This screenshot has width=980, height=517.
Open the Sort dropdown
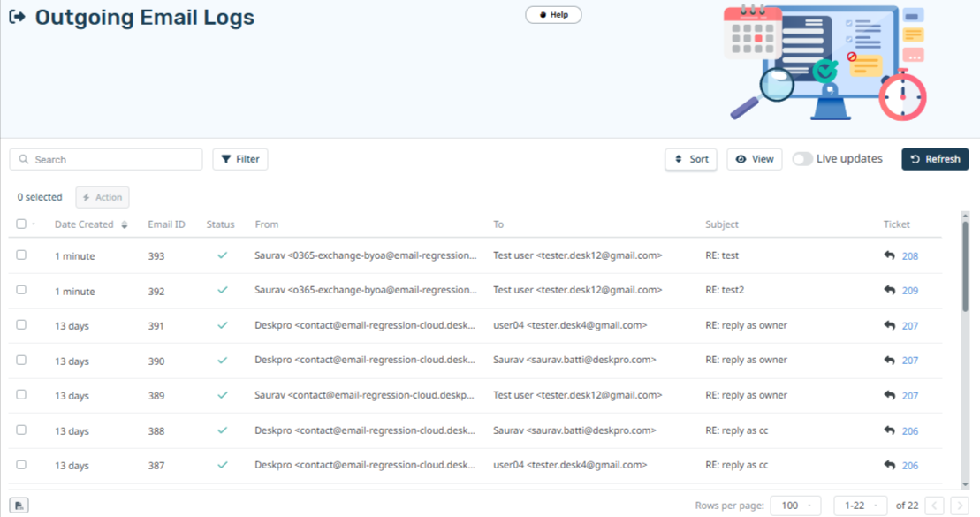(690, 159)
